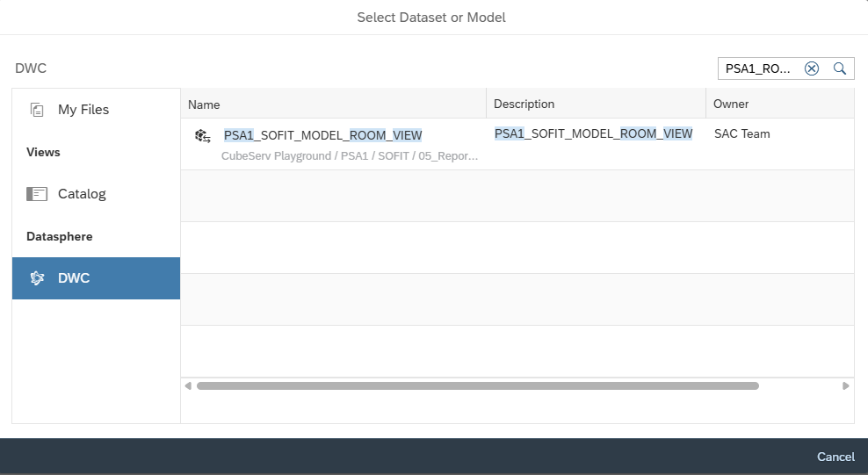Viewport: 868px width, 475px height.
Task: Click the horizontal scrollbar thumb
Action: click(x=478, y=386)
